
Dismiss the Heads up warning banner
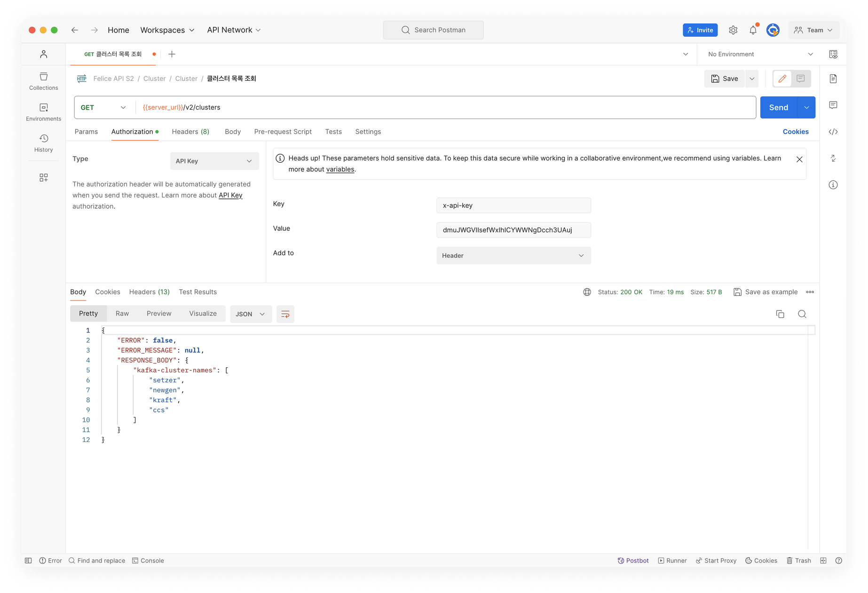(799, 159)
